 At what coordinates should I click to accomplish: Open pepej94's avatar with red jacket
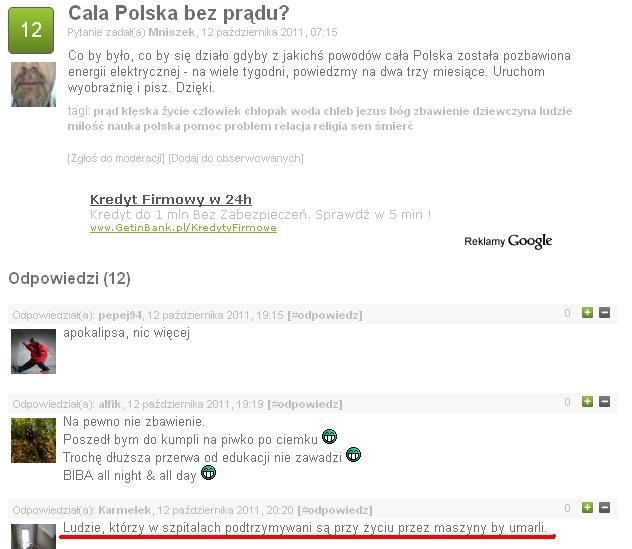pyautogui.click(x=33, y=351)
